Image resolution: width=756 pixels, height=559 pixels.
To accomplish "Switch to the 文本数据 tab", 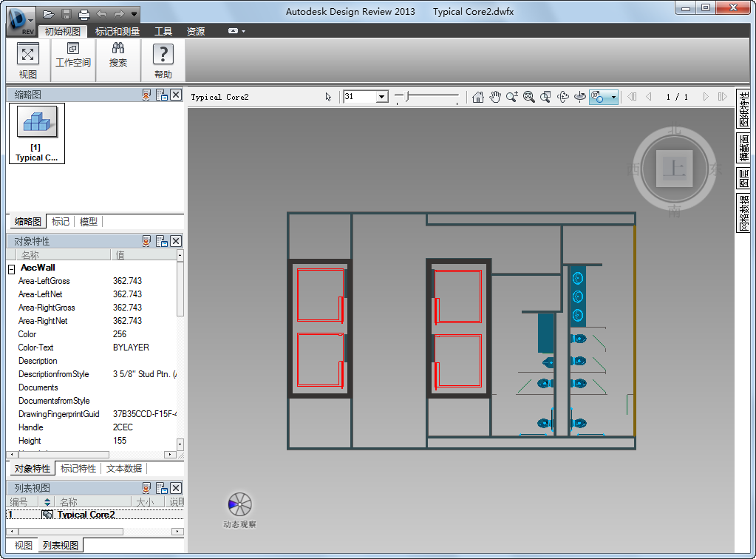I will click(x=124, y=468).
